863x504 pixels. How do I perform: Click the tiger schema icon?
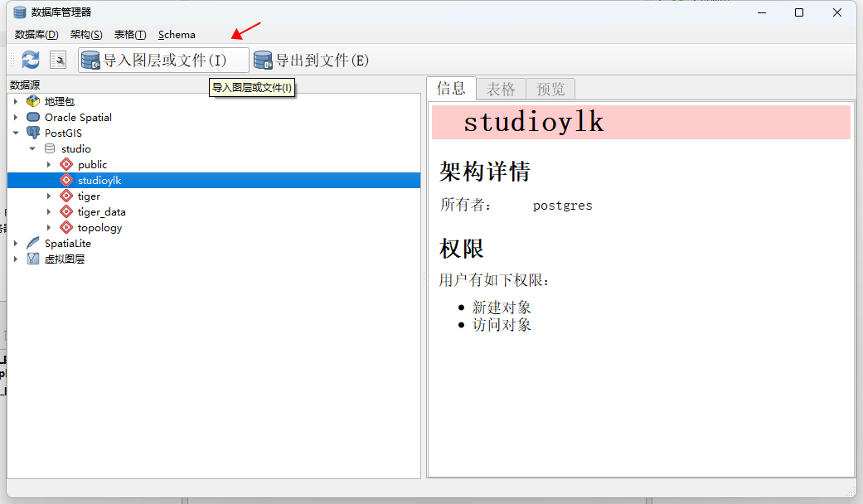(x=66, y=196)
